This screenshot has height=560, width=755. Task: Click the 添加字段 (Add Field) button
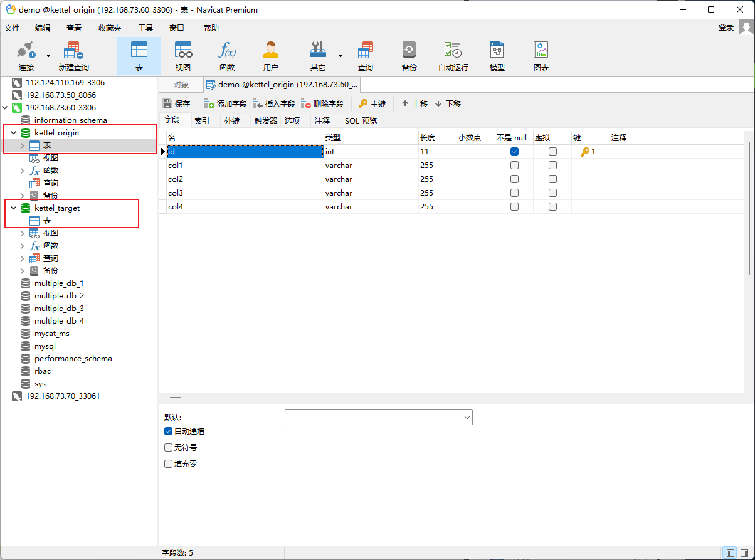coord(226,104)
